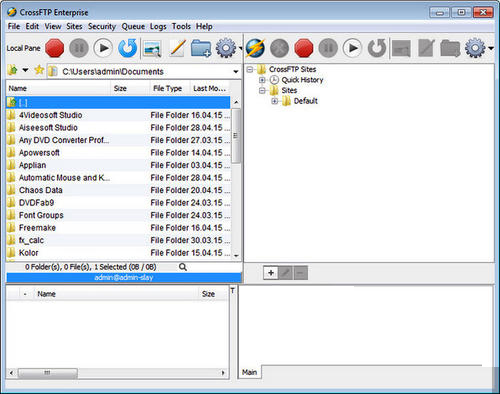
Task: Click the blue Refresh icon in local toolbar
Action: point(128,48)
